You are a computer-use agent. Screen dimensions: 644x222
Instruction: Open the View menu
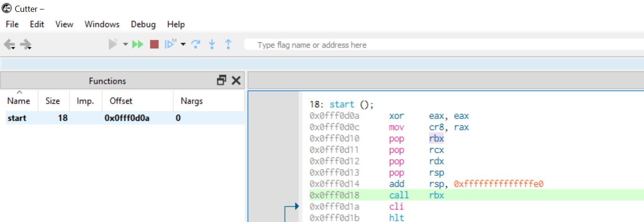pyautogui.click(x=64, y=24)
